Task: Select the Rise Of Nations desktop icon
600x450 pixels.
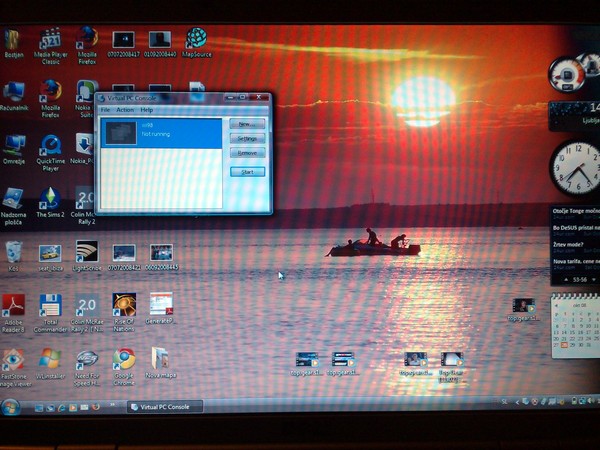Action: click(124, 312)
